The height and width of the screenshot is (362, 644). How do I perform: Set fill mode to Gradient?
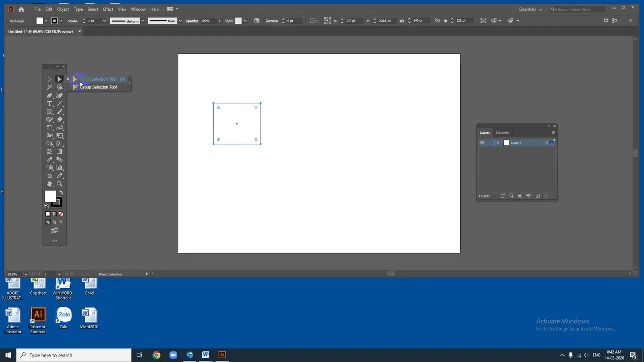[x=54, y=214]
